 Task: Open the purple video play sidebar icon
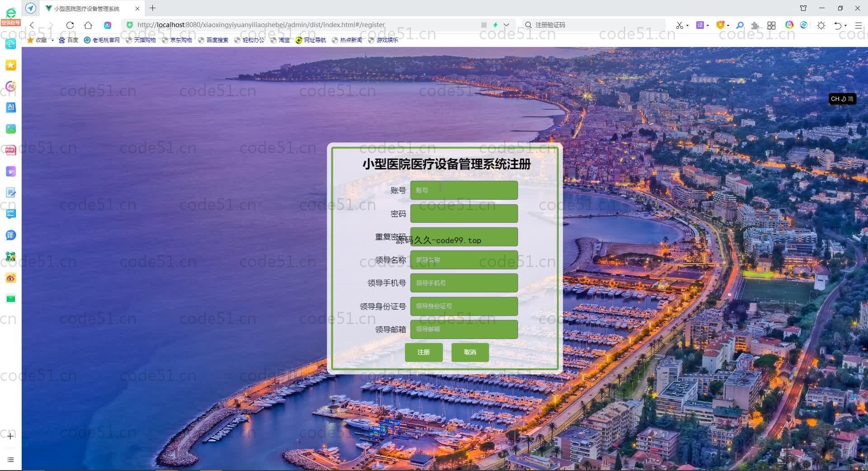[11, 171]
